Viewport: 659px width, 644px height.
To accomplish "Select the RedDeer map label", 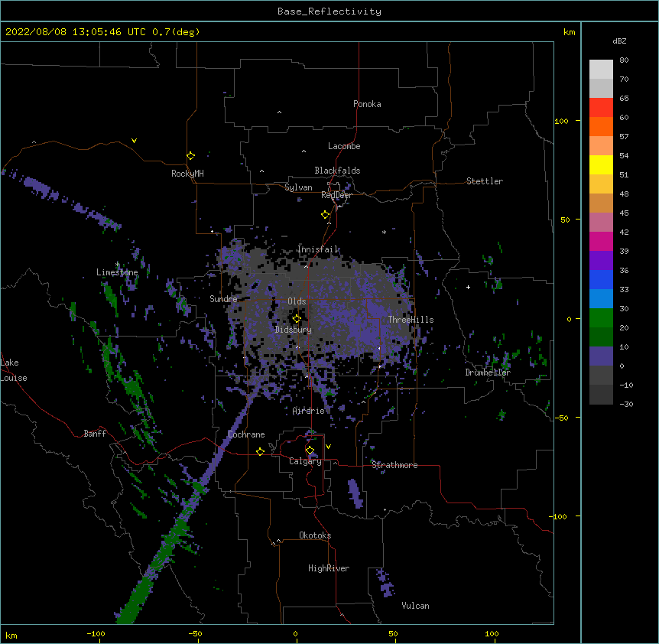I will pos(336,195).
